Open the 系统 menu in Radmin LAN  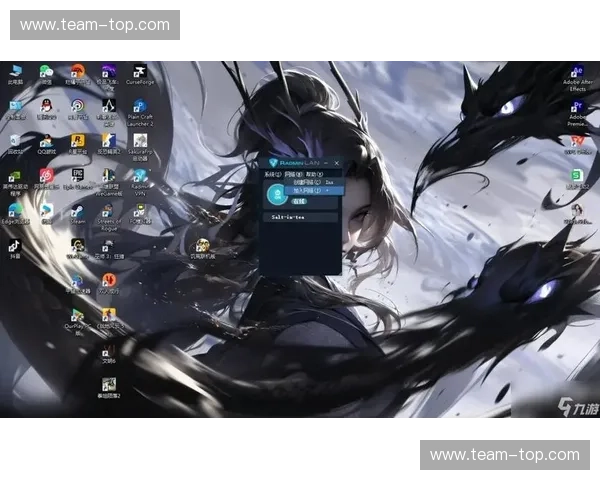pos(271,173)
